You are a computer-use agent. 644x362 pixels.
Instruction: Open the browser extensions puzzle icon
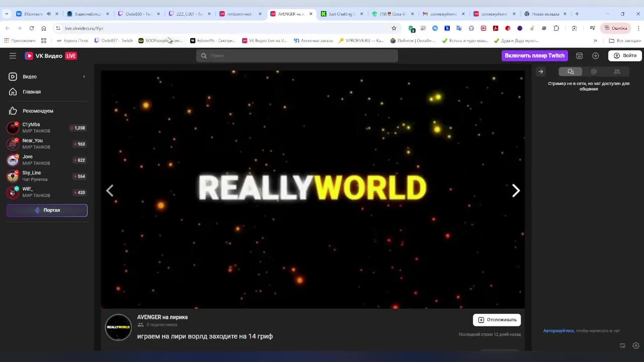point(556,28)
